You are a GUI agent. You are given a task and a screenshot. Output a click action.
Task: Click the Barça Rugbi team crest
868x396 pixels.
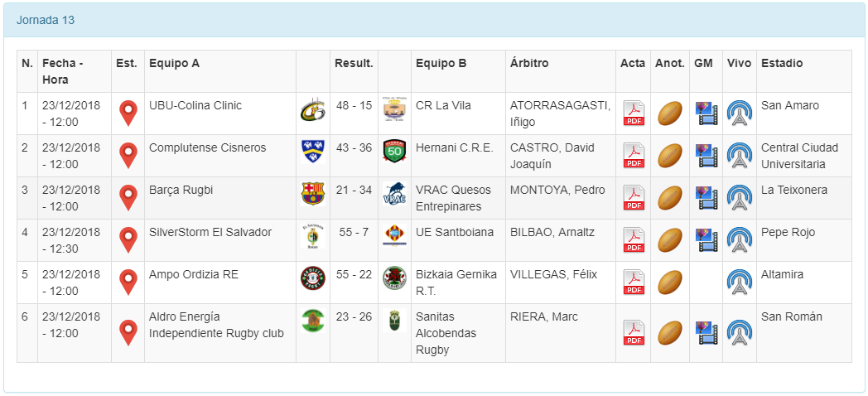[312, 193]
